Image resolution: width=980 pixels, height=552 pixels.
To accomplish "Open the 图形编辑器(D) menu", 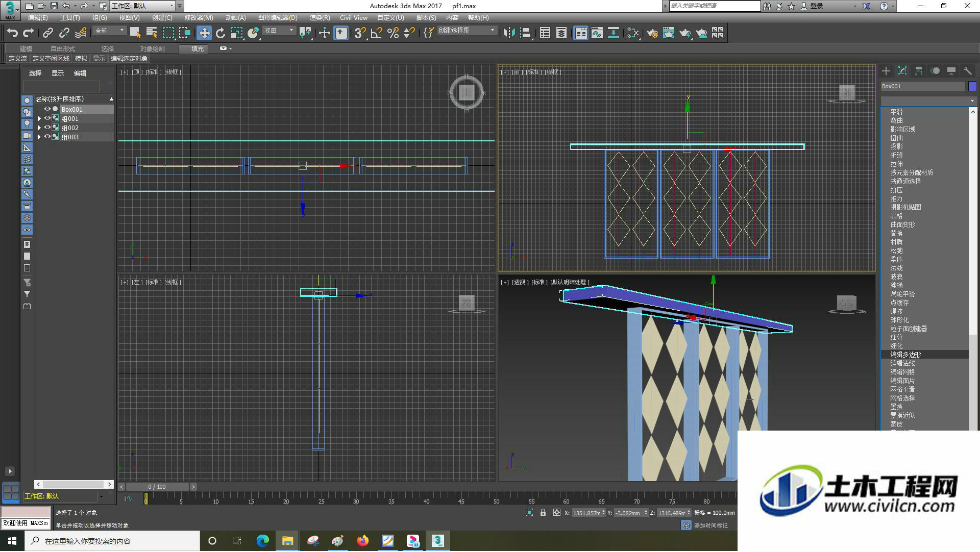I will (278, 17).
